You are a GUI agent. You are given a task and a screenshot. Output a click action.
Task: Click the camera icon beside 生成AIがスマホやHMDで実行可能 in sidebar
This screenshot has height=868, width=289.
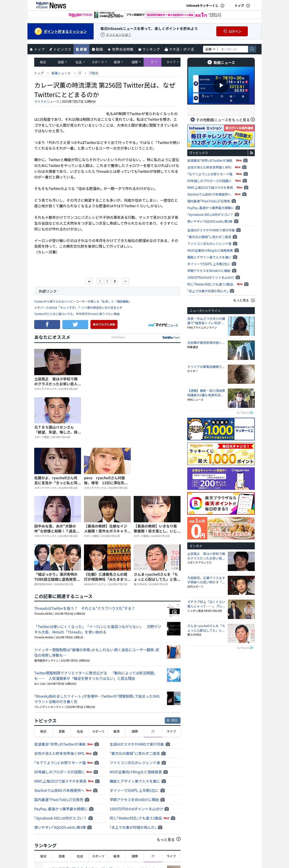(x=239, y=230)
